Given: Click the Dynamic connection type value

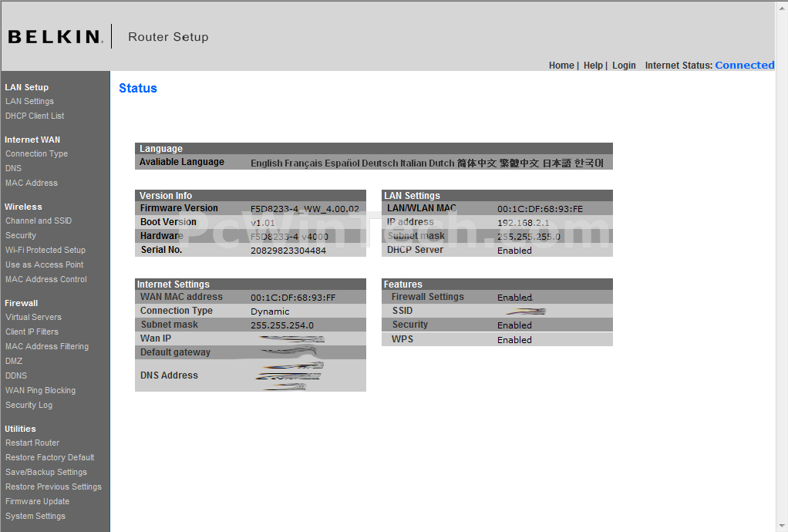Looking at the screenshot, I should coord(270,311).
